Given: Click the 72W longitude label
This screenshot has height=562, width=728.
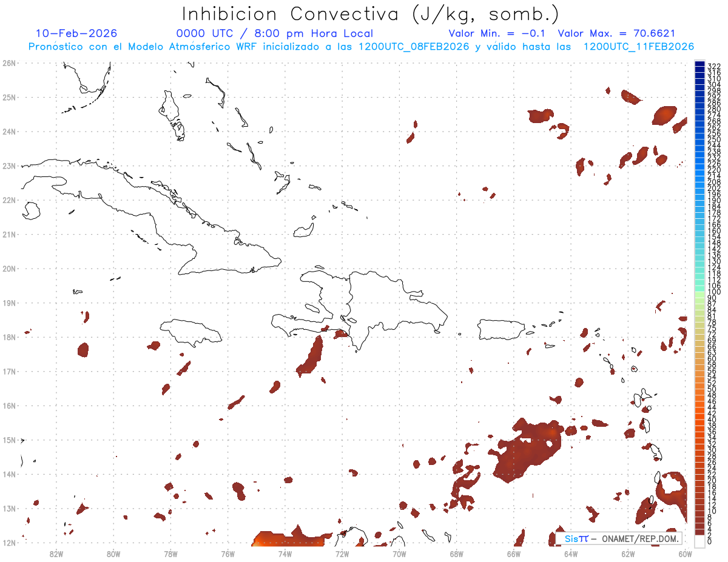Looking at the screenshot, I should [342, 553].
